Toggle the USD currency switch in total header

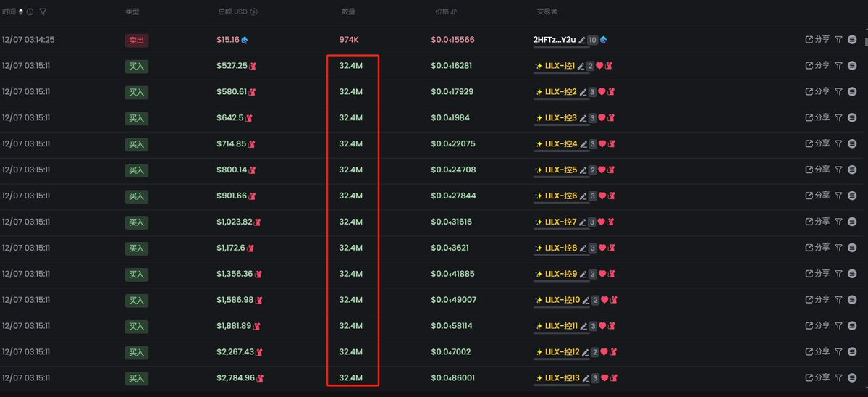254,12
